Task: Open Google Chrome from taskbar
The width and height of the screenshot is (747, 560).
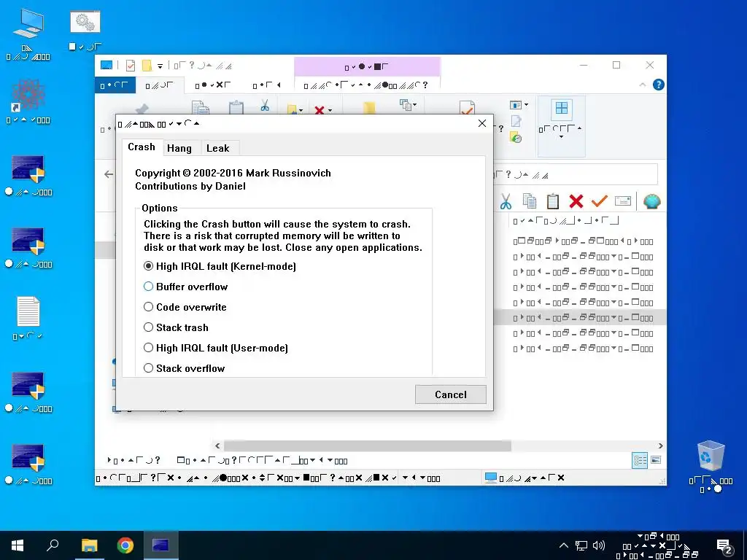Action: coord(125,545)
